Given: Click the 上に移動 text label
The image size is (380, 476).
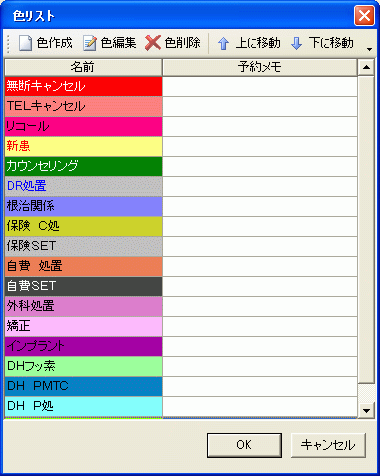Looking at the screenshot, I should coord(258,43).
